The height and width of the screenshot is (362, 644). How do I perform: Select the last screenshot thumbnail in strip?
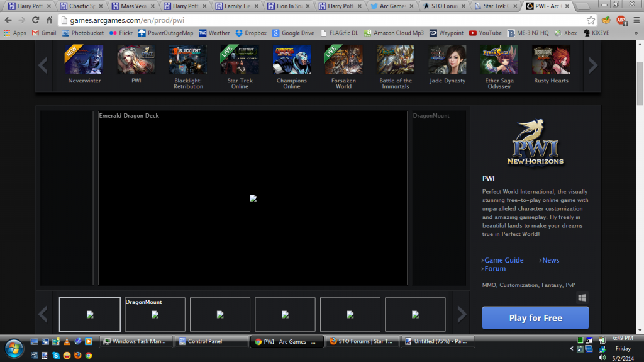pyautogui.click(x=415, y=314)
